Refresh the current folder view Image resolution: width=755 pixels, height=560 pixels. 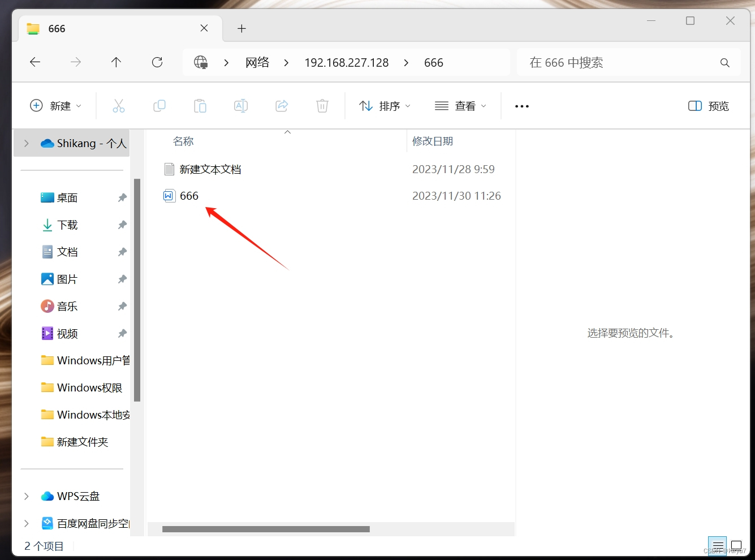[157, 62]
